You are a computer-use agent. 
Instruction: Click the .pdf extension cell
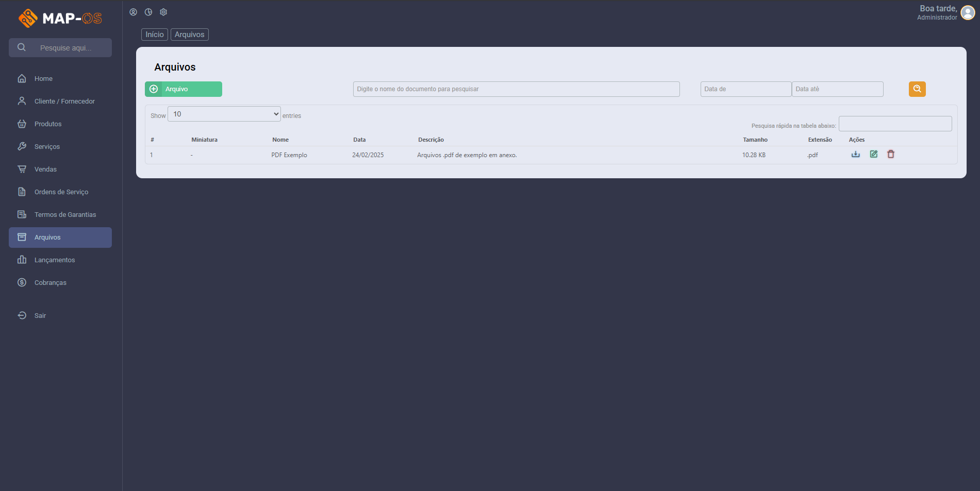[x=812, y=155]
